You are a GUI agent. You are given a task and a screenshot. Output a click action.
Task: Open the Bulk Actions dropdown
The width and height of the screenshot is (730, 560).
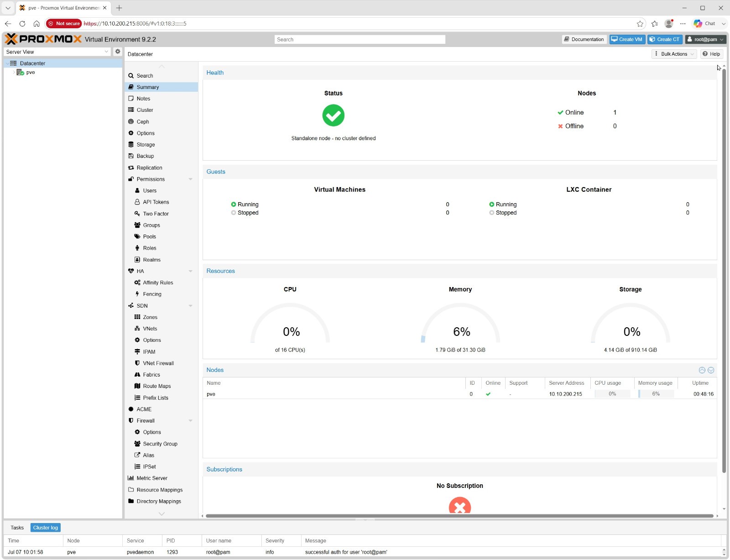coord(674,54)
